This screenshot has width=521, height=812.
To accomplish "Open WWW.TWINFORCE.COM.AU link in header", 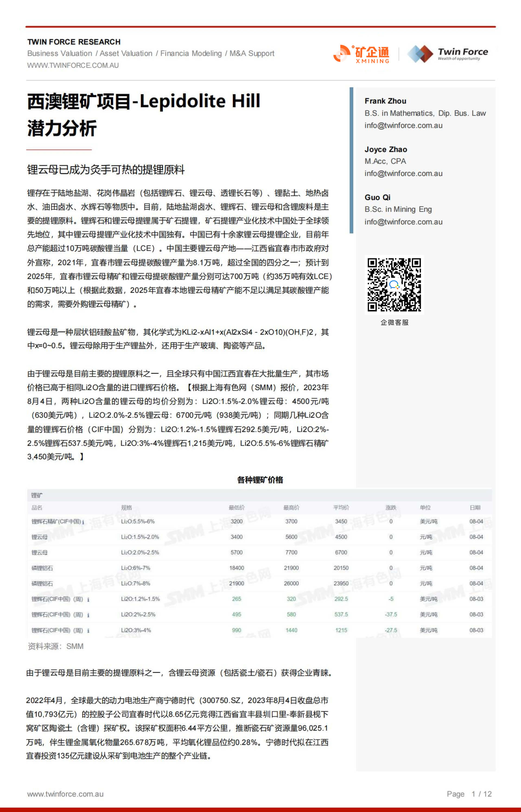I will point(73,65).
